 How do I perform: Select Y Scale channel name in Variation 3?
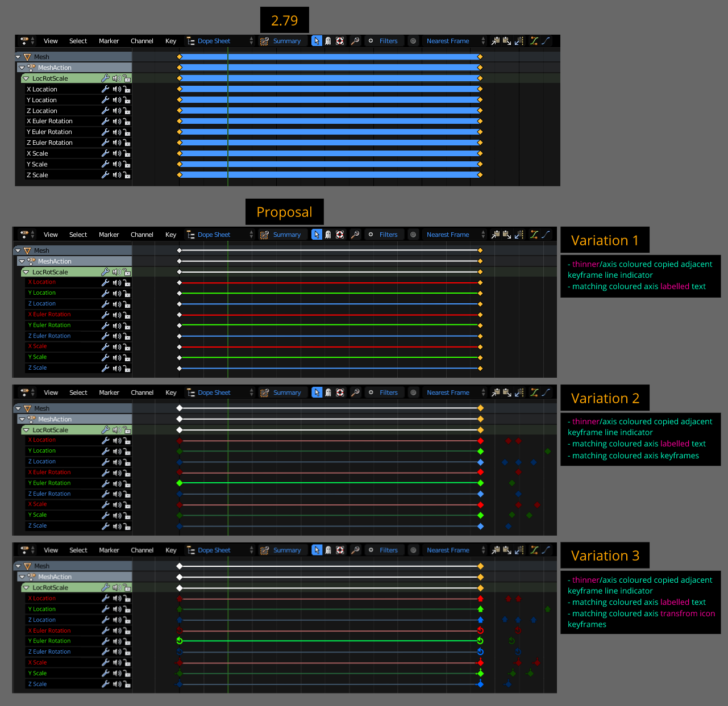tap(38, 674)
